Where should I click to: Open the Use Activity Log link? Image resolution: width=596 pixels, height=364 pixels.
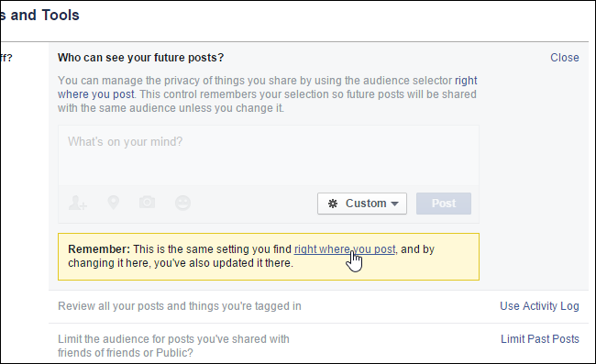(539, 306)
